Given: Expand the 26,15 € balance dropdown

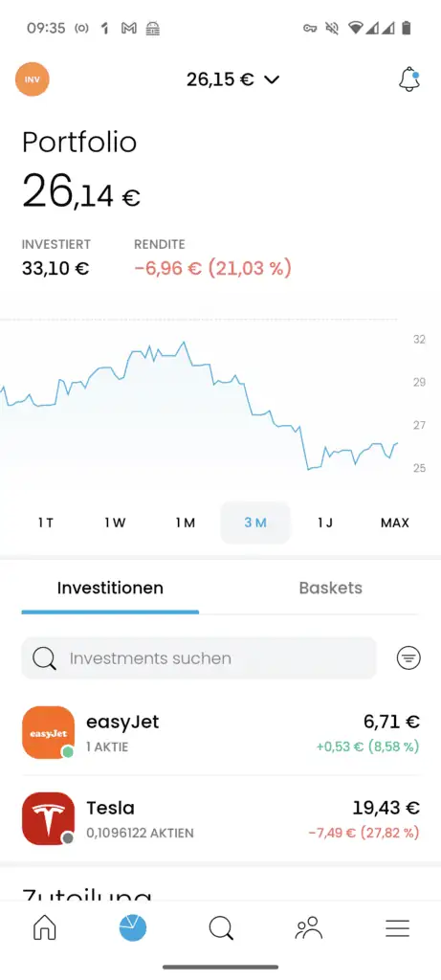Looking at the screenshot, I should [x=233, y=80].
